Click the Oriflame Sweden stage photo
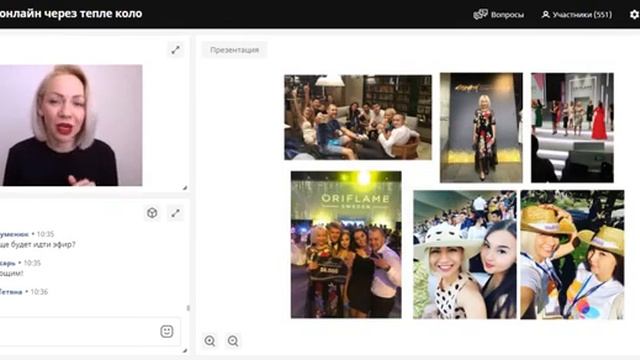 click(x=346, y=244)
